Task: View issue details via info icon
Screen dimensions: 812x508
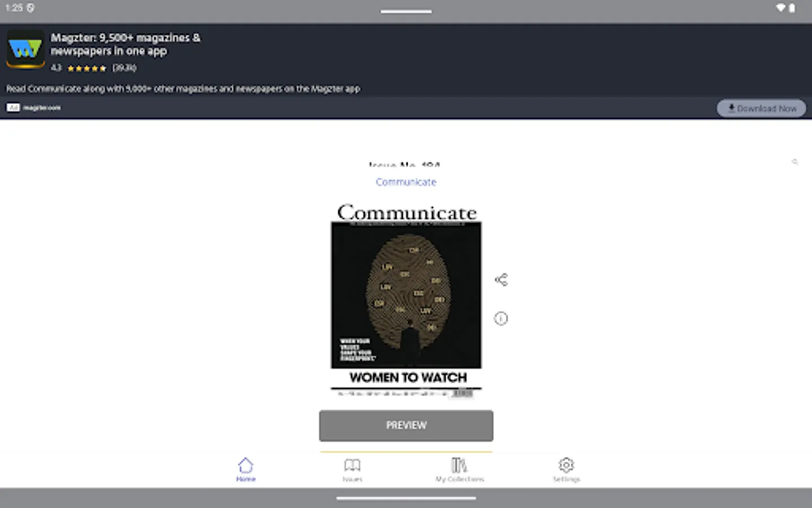Action: 501,318
